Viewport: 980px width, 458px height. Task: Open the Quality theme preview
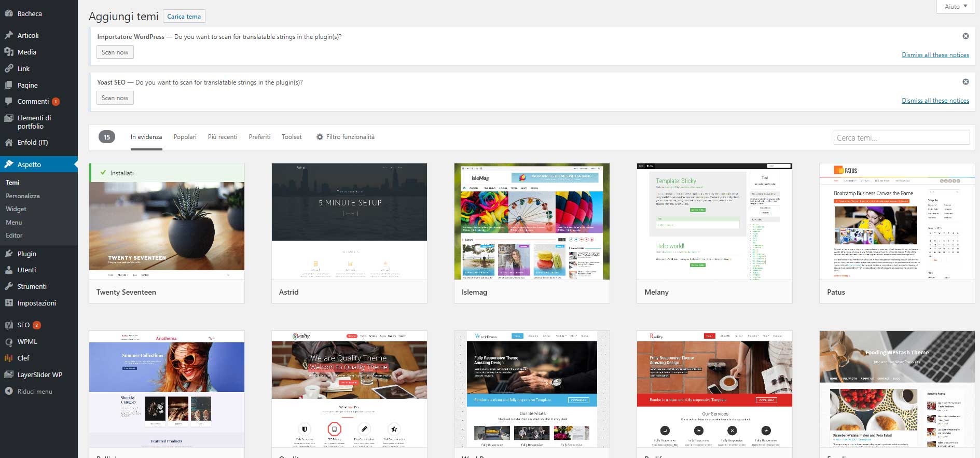point(349,389)
